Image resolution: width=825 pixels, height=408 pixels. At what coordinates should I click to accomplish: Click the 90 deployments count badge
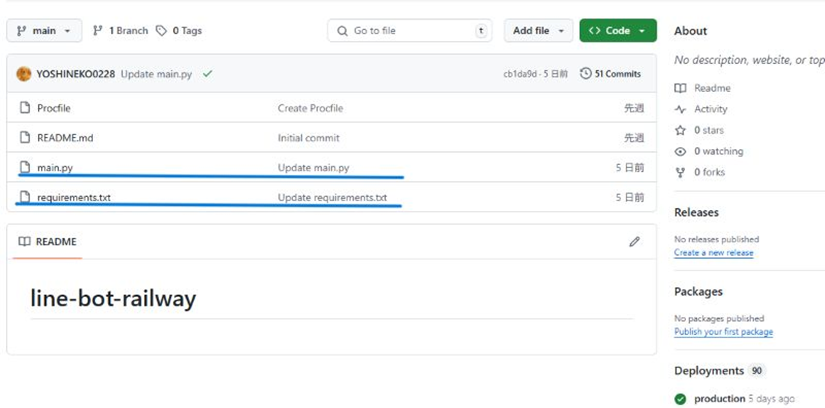pyautogui.click(x=757, y=371)
